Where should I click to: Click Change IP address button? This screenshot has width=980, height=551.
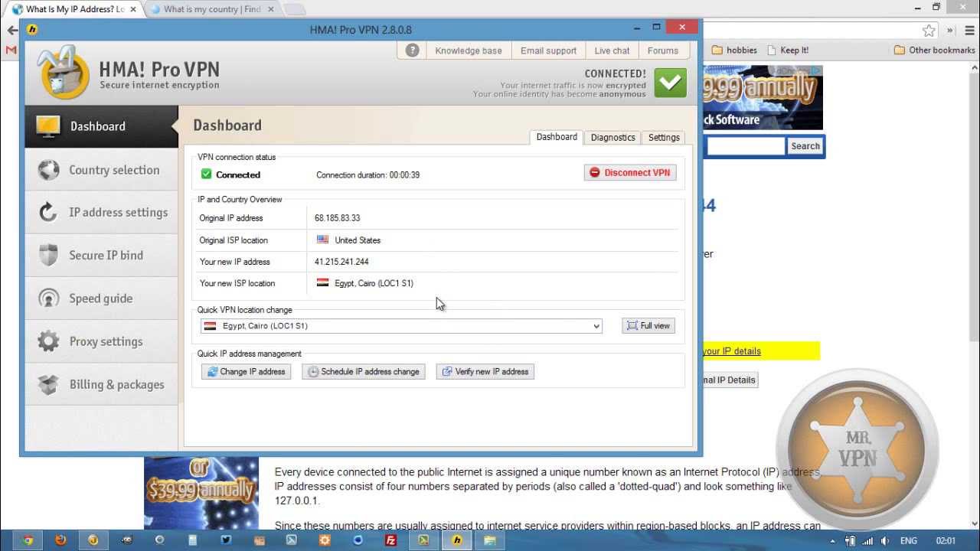pyautogui.click(x=246, y=372)
